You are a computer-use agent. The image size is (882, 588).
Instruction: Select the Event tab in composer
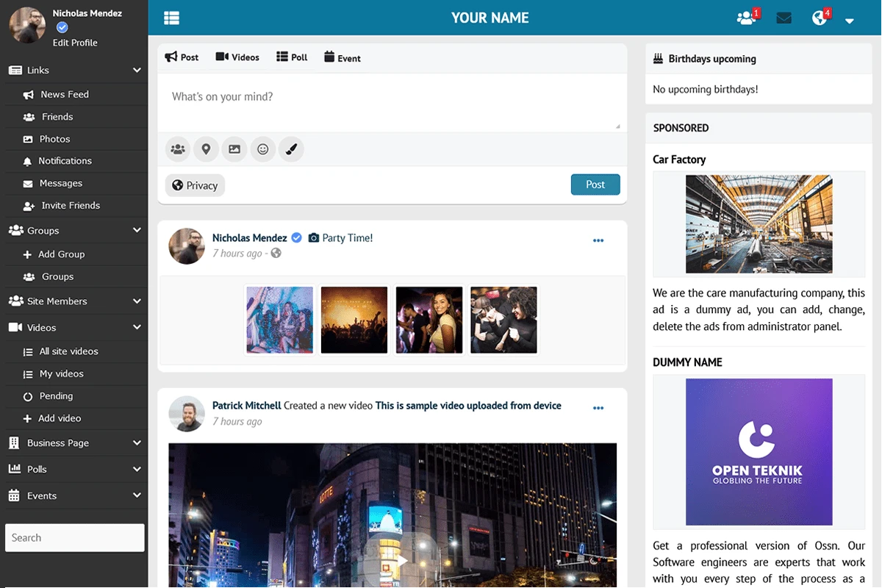click(x=342, y=57)
